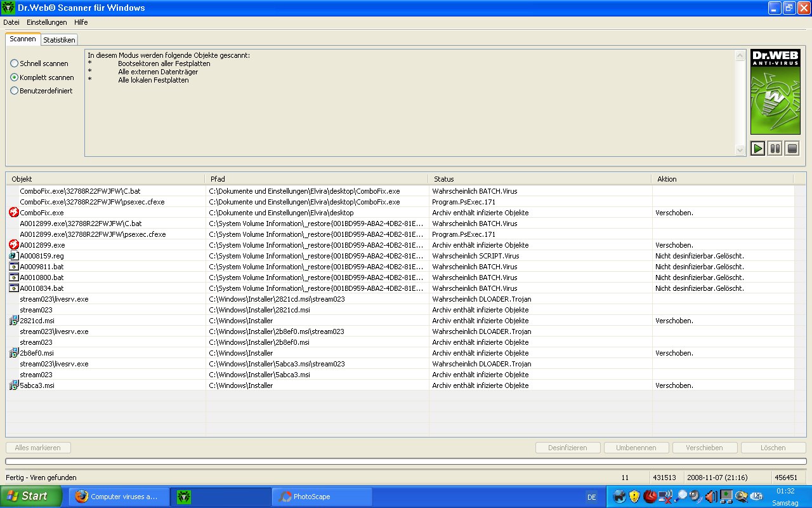Viewport: 812px width, 508px height.
Task: Click the Verschieben button
Action: click(705, 448)
